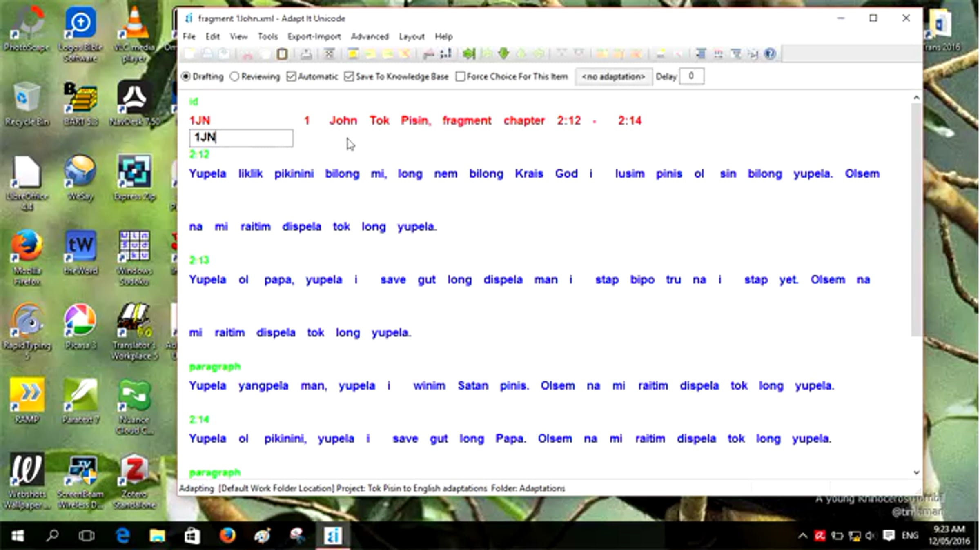Open the Advanced menu
The height and width of the screenshot is (550, 980).
click(x=370, y=37)
